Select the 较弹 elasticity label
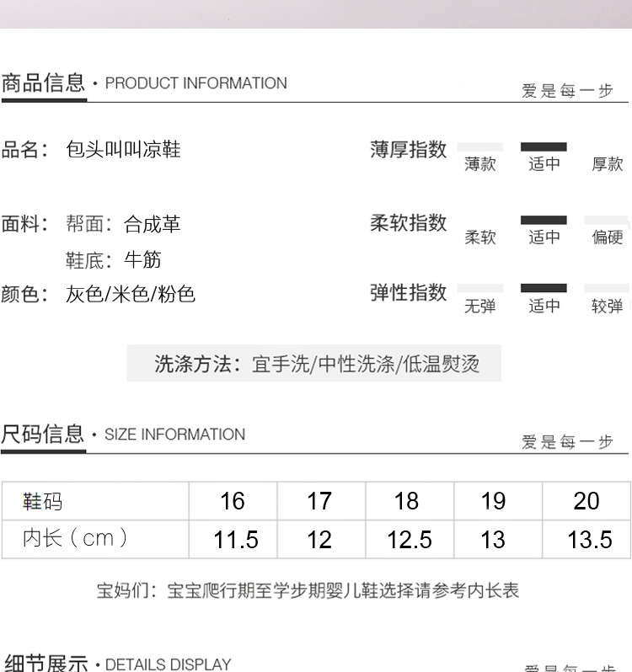Viewport: 632px width, 672px height. pyautogui.click(x=607, y=307)
